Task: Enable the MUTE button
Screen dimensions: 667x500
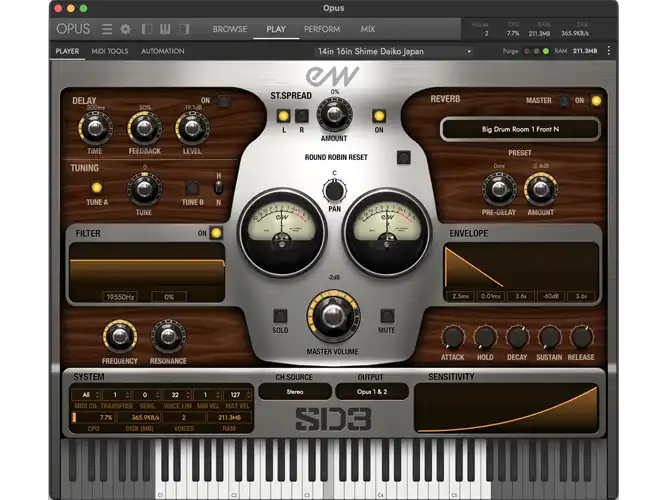Action: 387,316
